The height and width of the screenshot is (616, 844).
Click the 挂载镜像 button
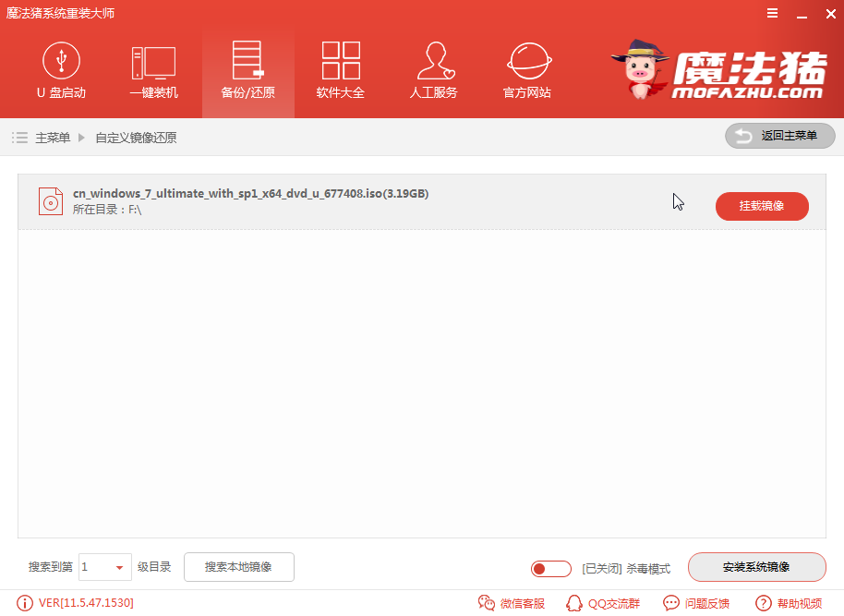762,206
